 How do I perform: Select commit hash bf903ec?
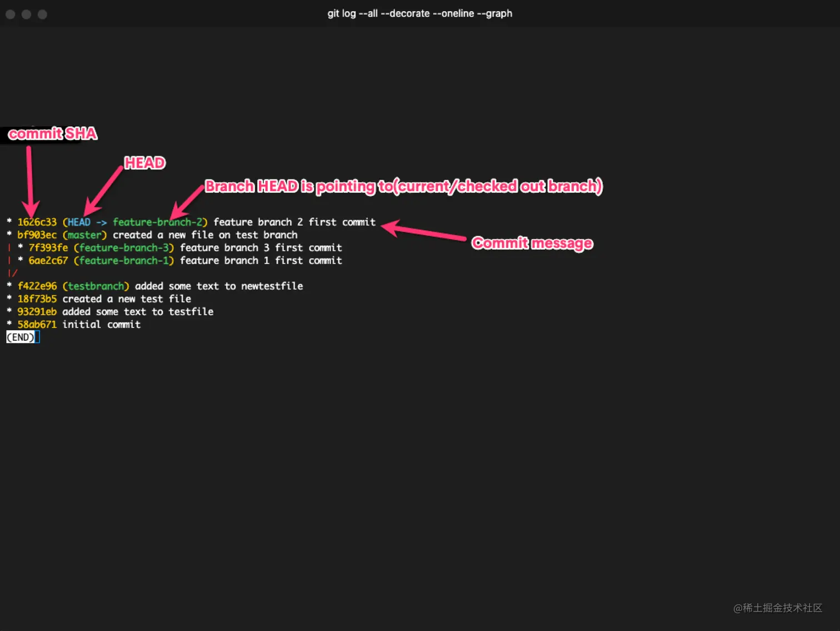click(37, 235)
